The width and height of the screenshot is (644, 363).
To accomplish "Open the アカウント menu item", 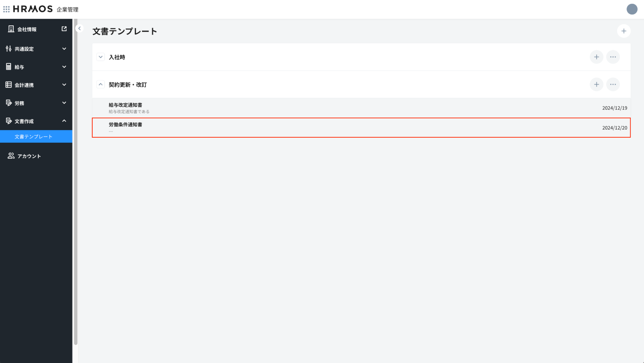I will click(x=29, y=156).
